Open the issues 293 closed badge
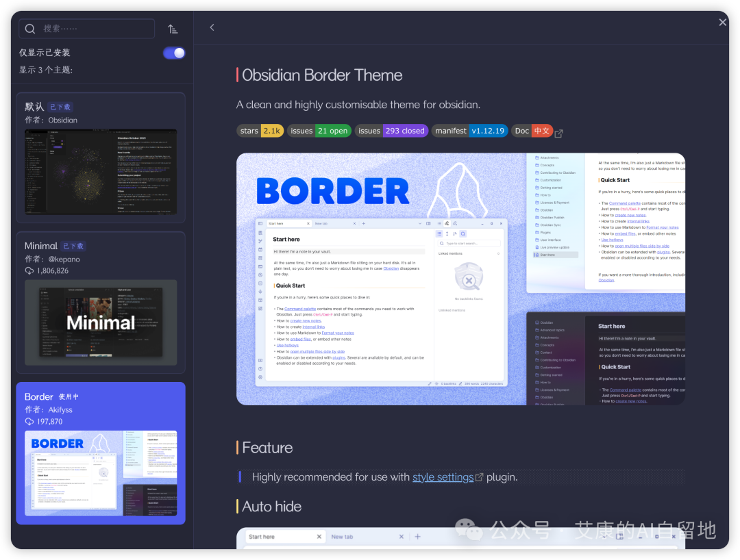740x560 pixels. (x=391, y=131)
